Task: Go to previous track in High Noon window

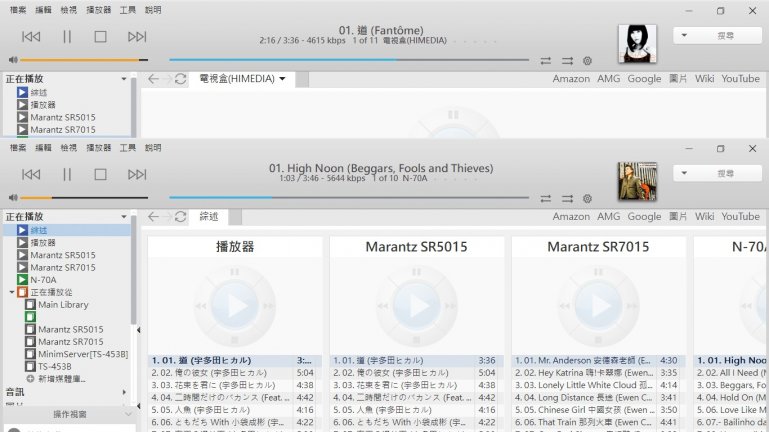Action: [31, 175]
